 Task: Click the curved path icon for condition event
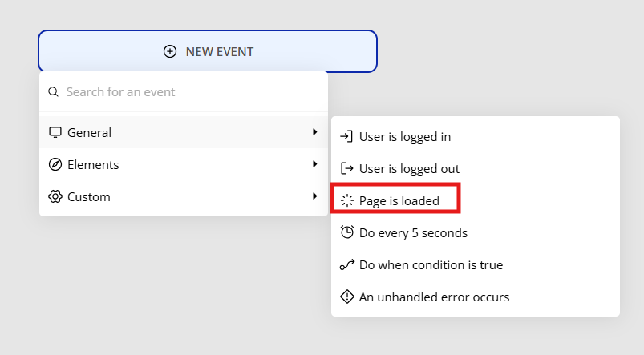(x=347, y=264)
